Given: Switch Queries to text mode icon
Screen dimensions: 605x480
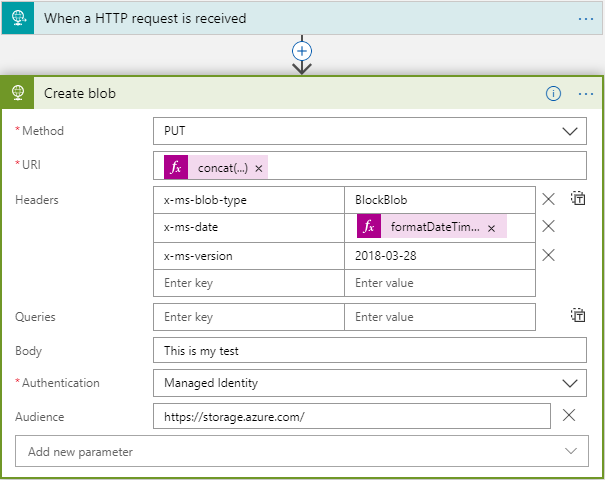Looking at the screenshot, I should tap(578, 316).
